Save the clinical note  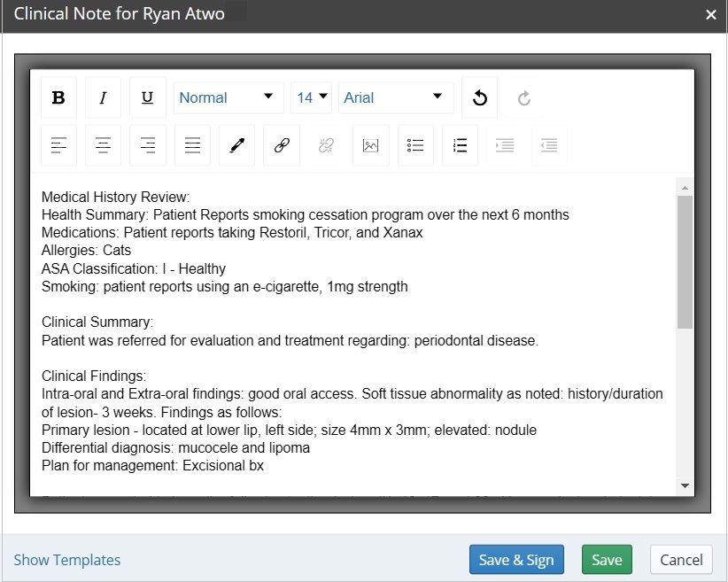[x=607, y=559]
